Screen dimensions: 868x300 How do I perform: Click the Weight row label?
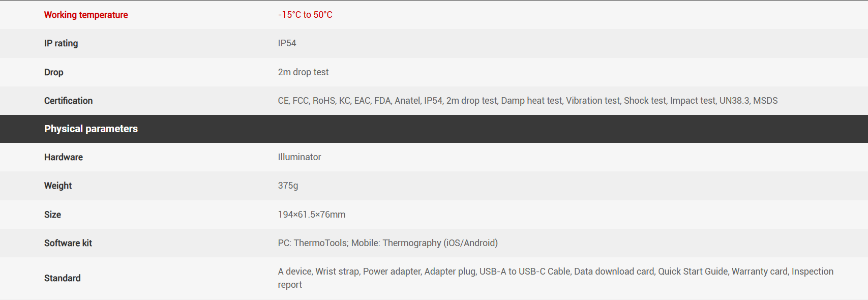(58, 186)
